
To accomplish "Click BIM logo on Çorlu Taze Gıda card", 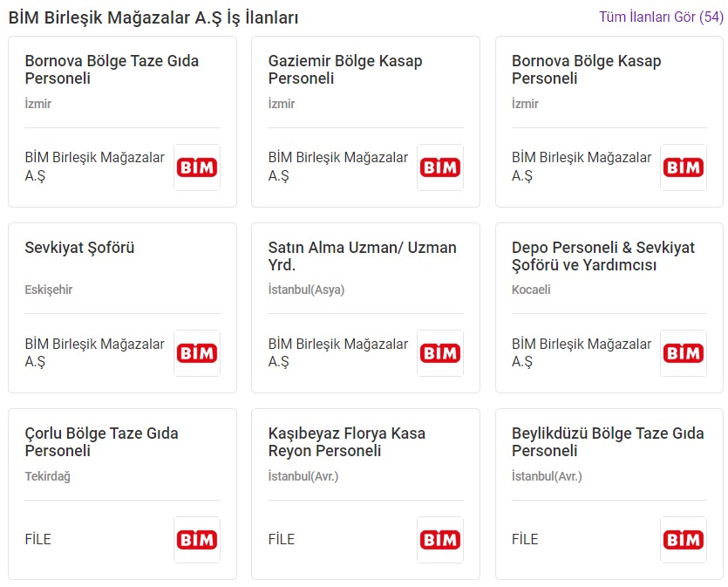I will coord(197,540).
